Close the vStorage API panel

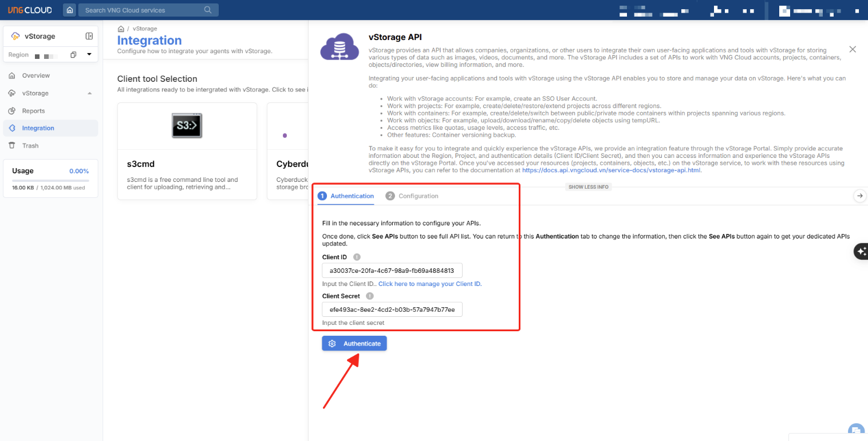click(x=853, y=50)
